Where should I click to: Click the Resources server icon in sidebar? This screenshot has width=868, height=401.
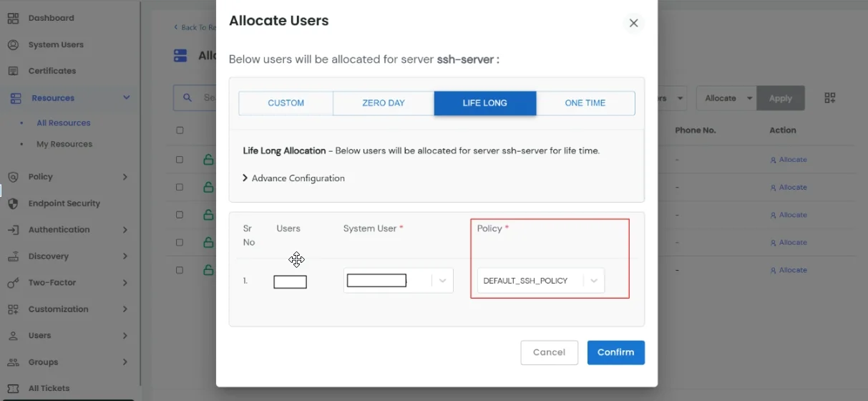16,98
